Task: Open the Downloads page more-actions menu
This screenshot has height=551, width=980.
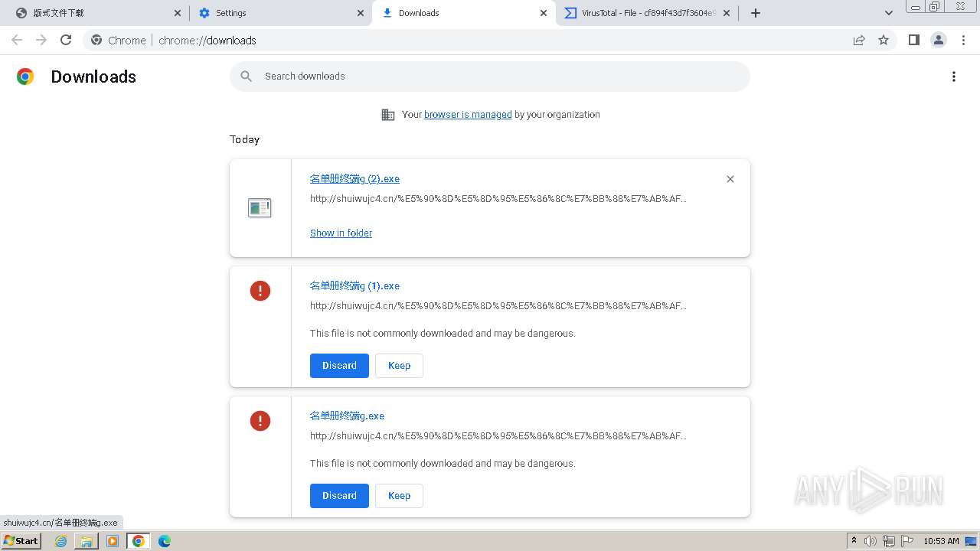Action: (954, 77)
